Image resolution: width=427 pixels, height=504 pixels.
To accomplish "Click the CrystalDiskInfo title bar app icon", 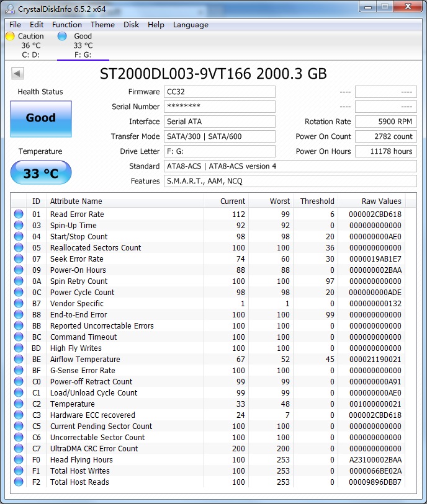I will [10, 9].
